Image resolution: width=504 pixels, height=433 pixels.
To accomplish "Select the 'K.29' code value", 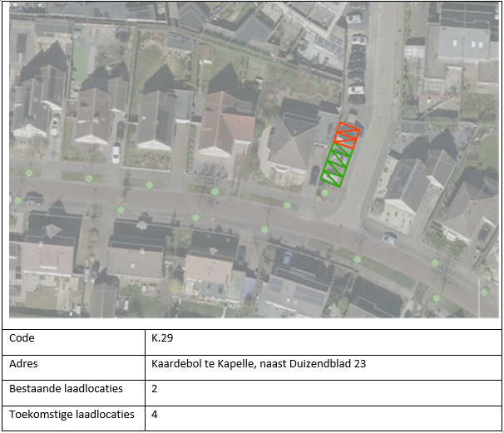I will pyautogui.click(x=162, y=339).
